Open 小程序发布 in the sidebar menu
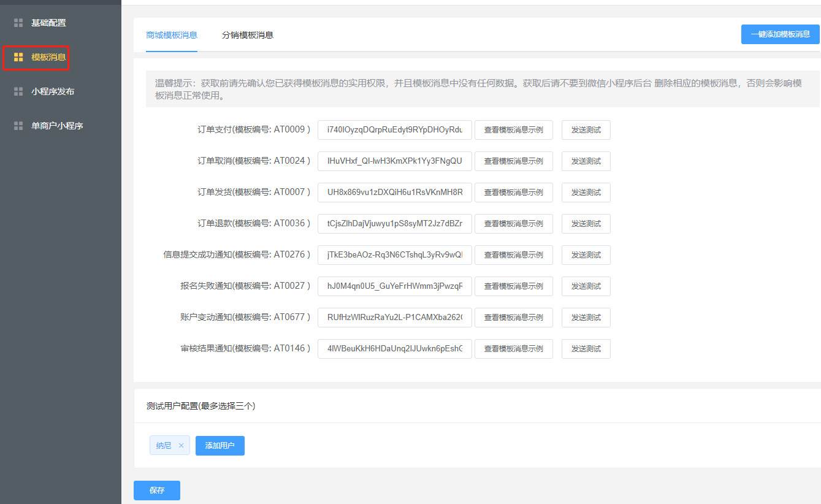821x504 pixels. click(53, 91)
